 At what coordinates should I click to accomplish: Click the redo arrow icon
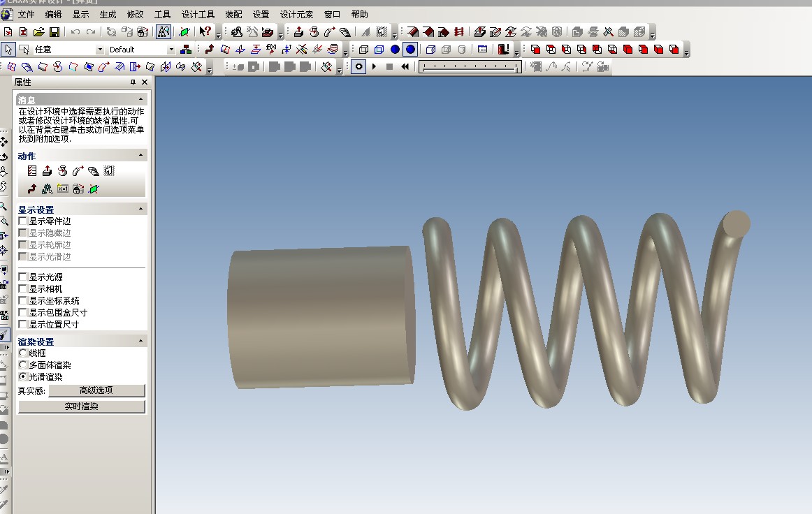pos(91,32)
